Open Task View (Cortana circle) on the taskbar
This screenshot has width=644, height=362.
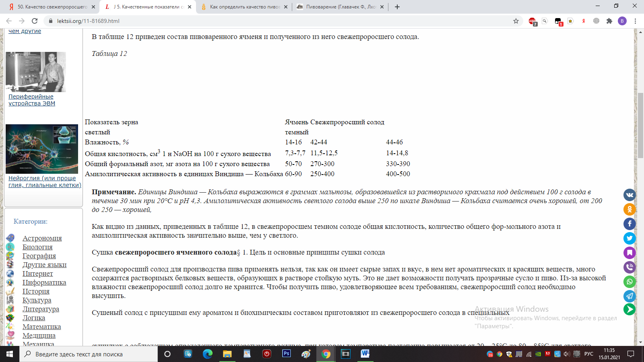(167, 354)
